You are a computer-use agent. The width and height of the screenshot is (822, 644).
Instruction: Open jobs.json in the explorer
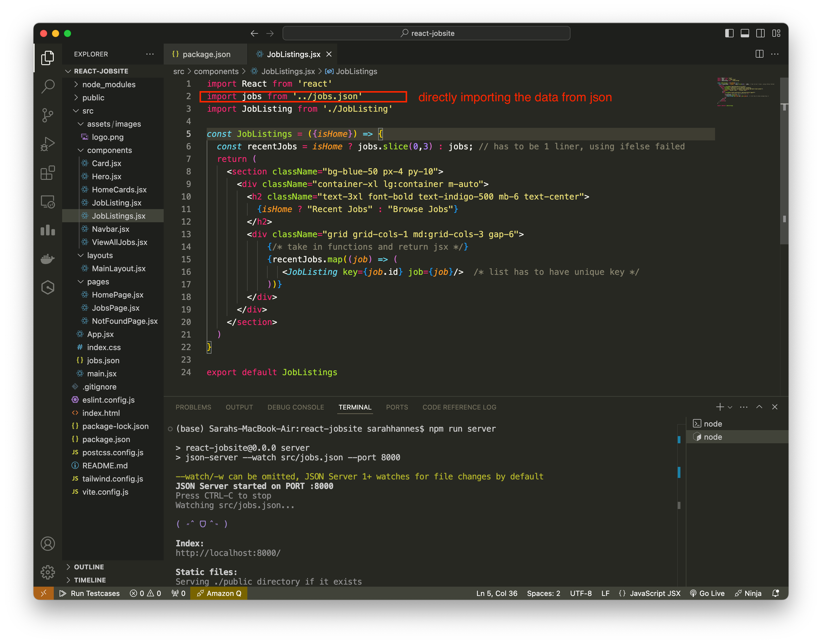[113, 361]
